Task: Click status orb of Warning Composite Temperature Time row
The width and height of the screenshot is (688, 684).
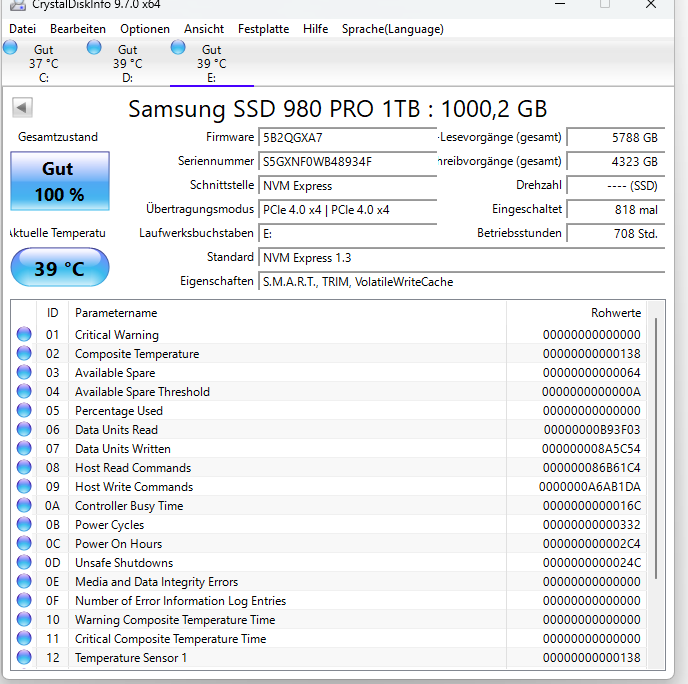Action: point(24,620)
